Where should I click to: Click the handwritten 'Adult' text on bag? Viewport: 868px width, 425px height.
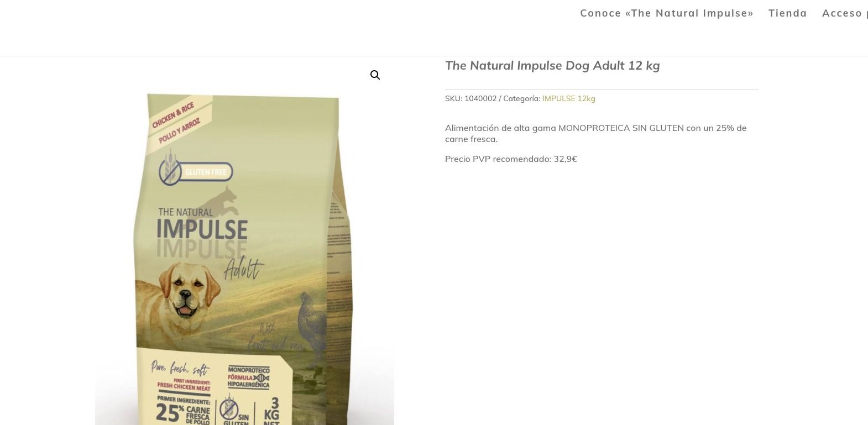244,269
